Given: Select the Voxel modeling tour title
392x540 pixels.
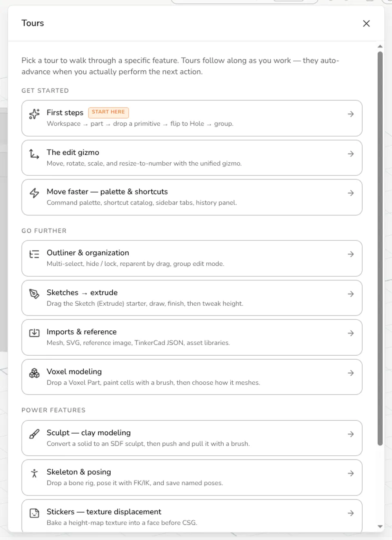Looking at the screenshot, I should (74, 371).
